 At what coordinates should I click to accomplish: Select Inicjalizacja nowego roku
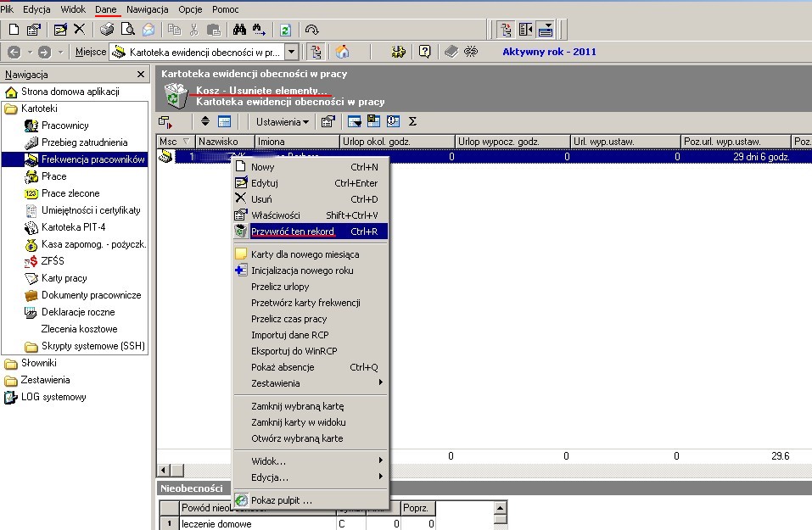coord(311,271)
